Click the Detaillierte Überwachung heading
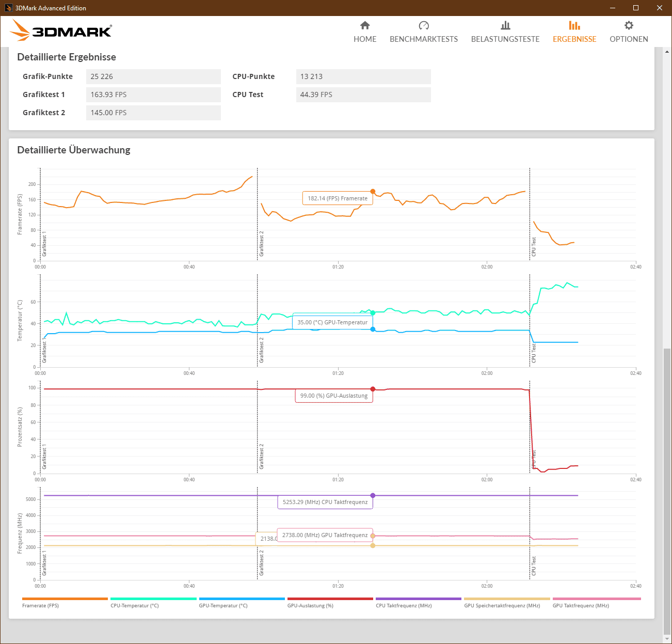 [74, 150]
